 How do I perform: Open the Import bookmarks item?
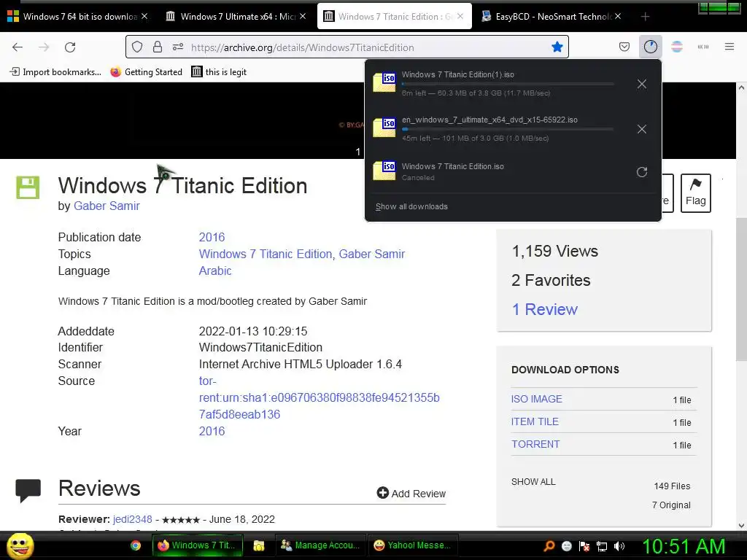pos(55,72)
